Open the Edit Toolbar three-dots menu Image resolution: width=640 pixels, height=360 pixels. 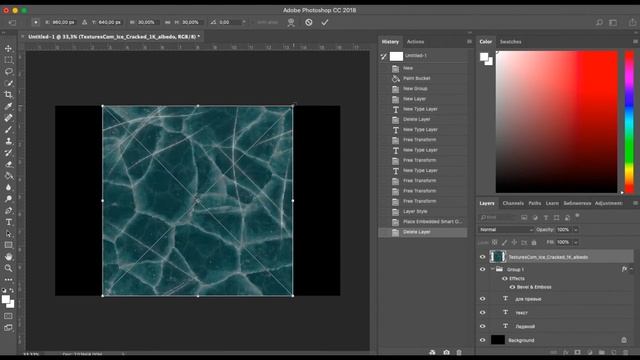(x=8, y=280)
